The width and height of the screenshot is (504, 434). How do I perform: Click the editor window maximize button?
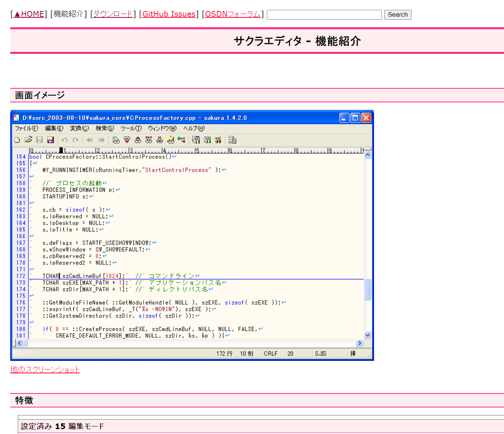tap(355, 118)
